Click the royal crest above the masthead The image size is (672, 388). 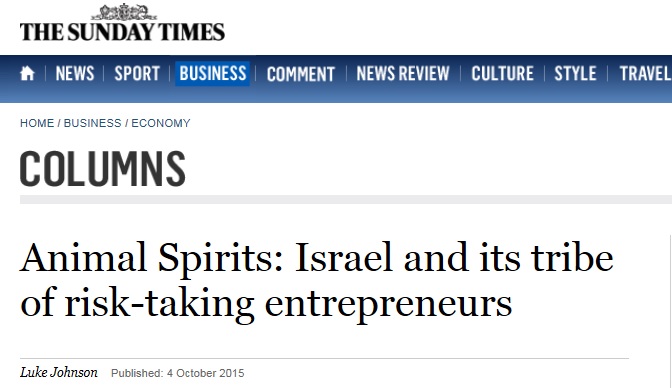pyautogui.click(x=123, y=12)
